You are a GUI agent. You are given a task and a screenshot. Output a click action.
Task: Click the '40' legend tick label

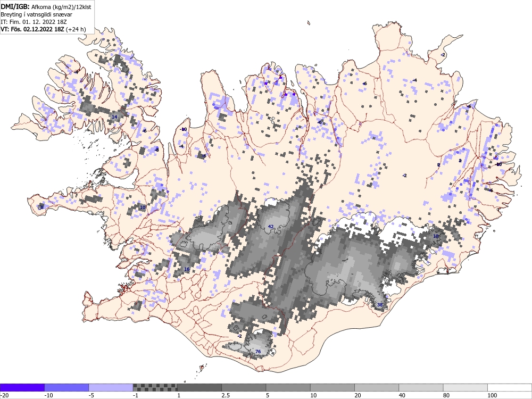[402, 396]
